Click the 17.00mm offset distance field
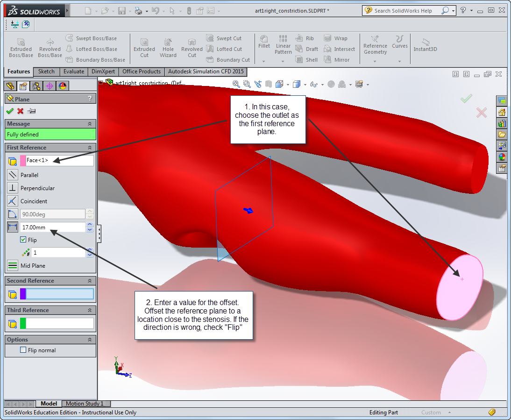Viewport: 511px width, 420px height. (x=52, y=227)
